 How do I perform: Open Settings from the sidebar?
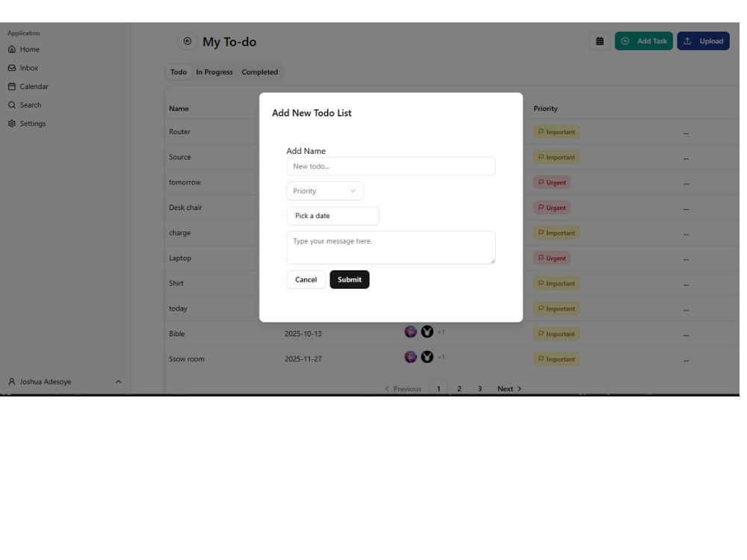pos(27,123)
